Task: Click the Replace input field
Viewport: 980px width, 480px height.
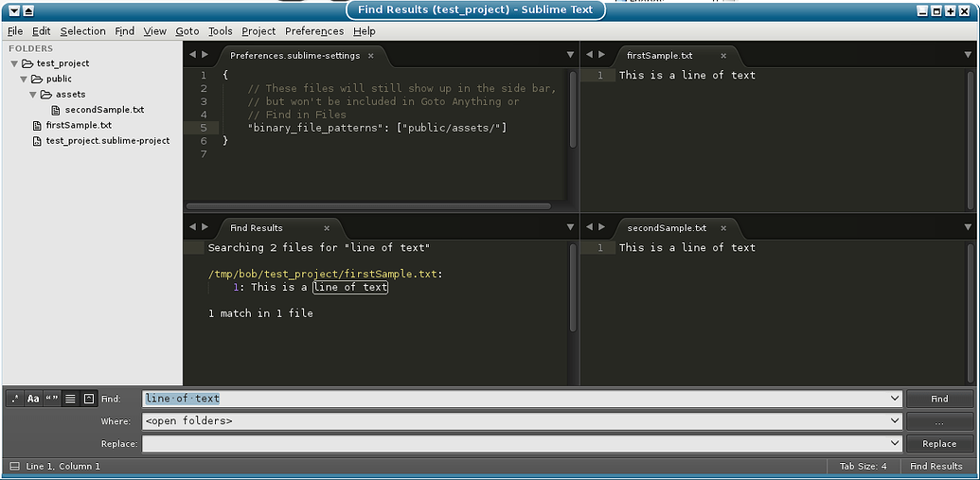Action: 523,444
